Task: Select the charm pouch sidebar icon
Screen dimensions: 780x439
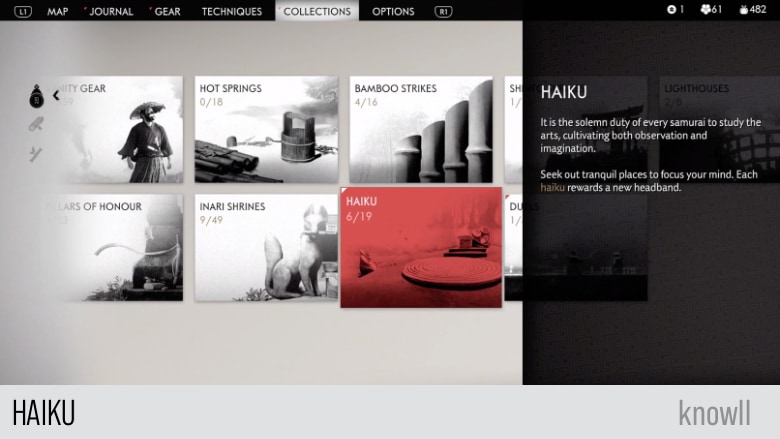Action: (36, 96)
